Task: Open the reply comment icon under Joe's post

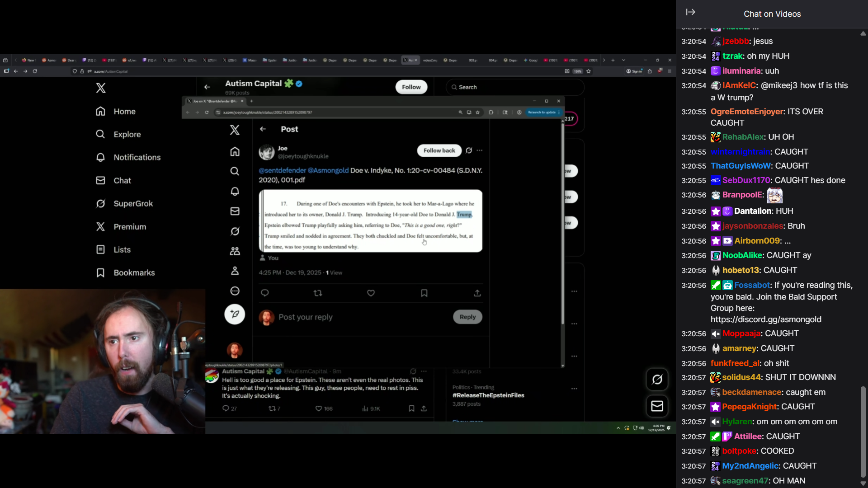Action: (x=265, y=293)
